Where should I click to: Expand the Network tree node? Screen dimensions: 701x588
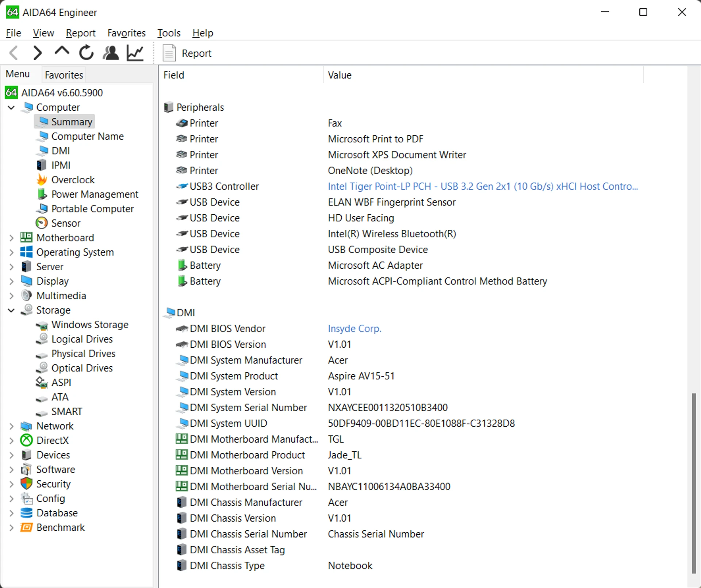pyautogui.click(x=11, y=426)
